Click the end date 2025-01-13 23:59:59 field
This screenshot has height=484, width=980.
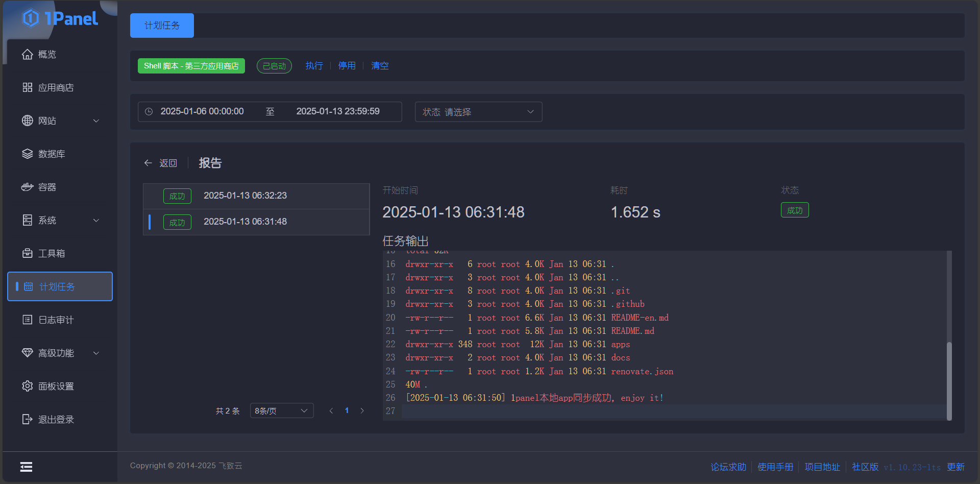[x=338, y=111]
